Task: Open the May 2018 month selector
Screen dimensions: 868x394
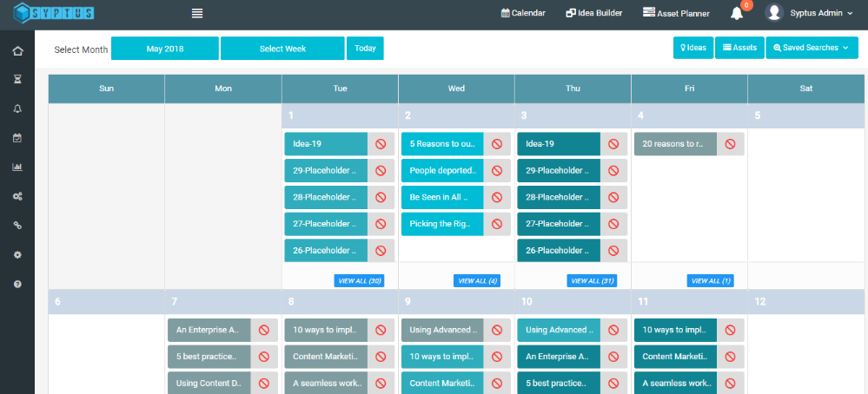Action: pos(165,49)
